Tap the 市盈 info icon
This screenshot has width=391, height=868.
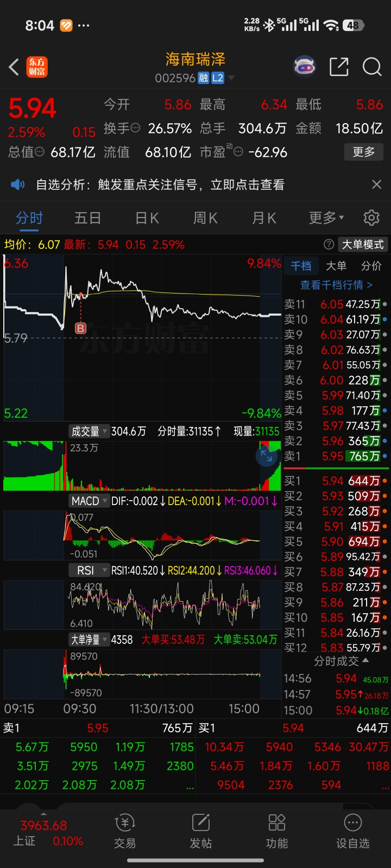(x=238, y=152)
